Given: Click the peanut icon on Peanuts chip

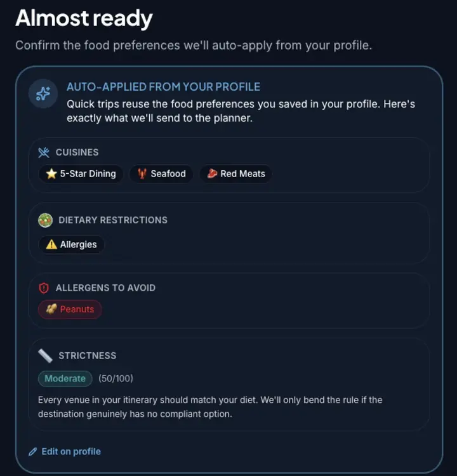Looking at the screenshot, I should click(x=51, y=309).
